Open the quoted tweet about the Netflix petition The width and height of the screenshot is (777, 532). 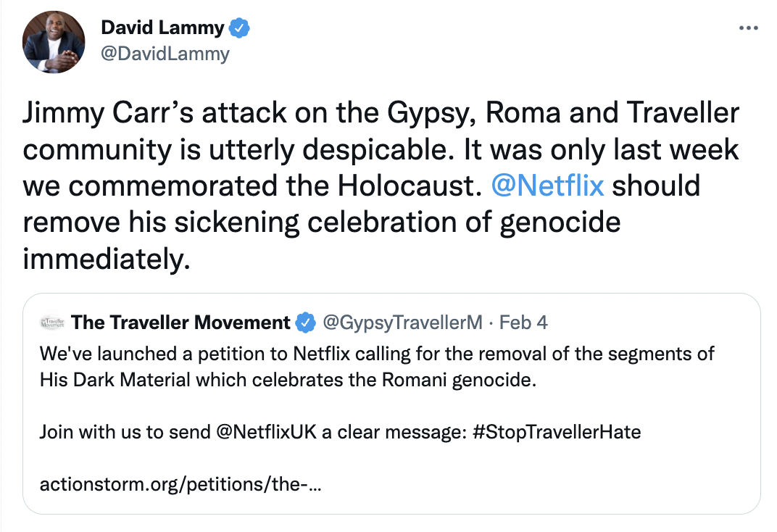391,404
